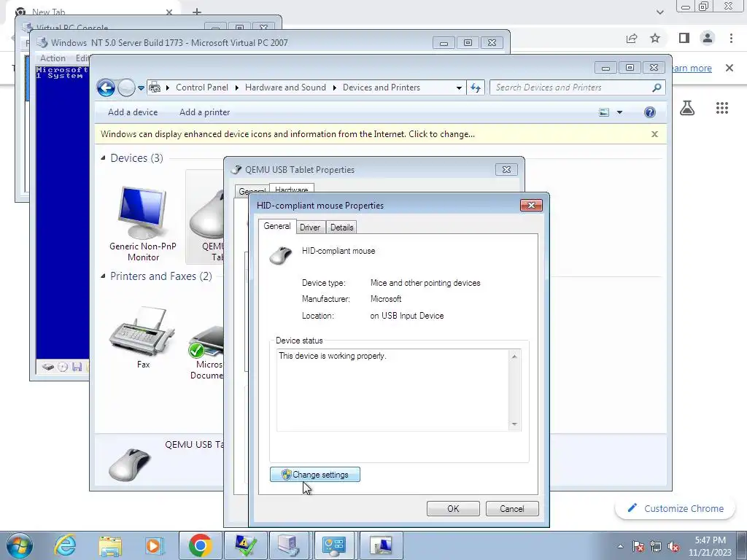Click the location "on USB Input Device"
Viewport: 747px width, 560px height.
coord(407,316)
